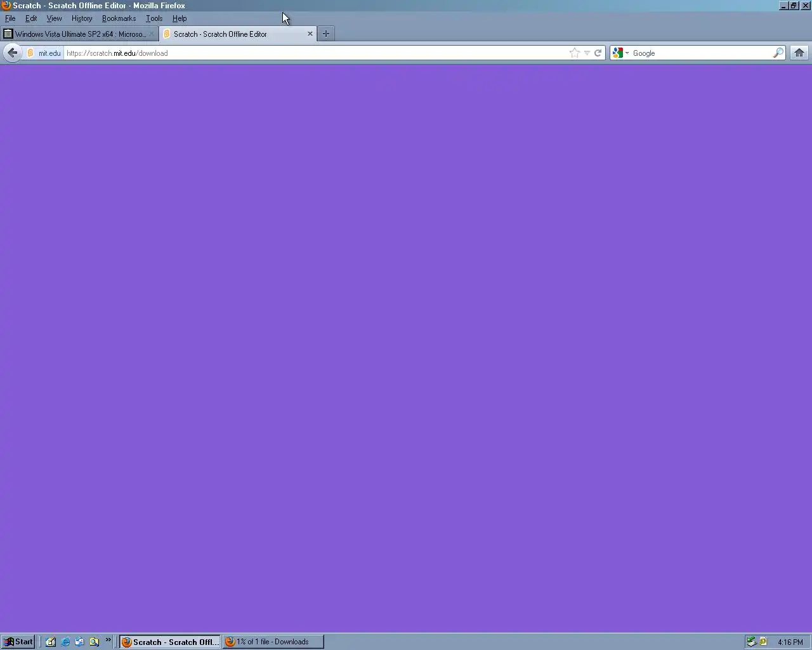Open the URL history dropdown arrow

(x=587, y=53)
